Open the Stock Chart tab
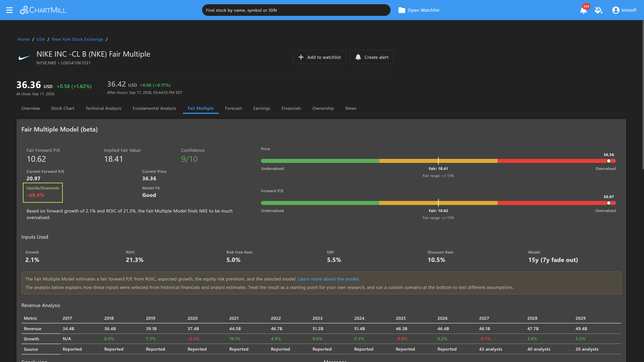This screenshot has height=362, width=644. 63,108
